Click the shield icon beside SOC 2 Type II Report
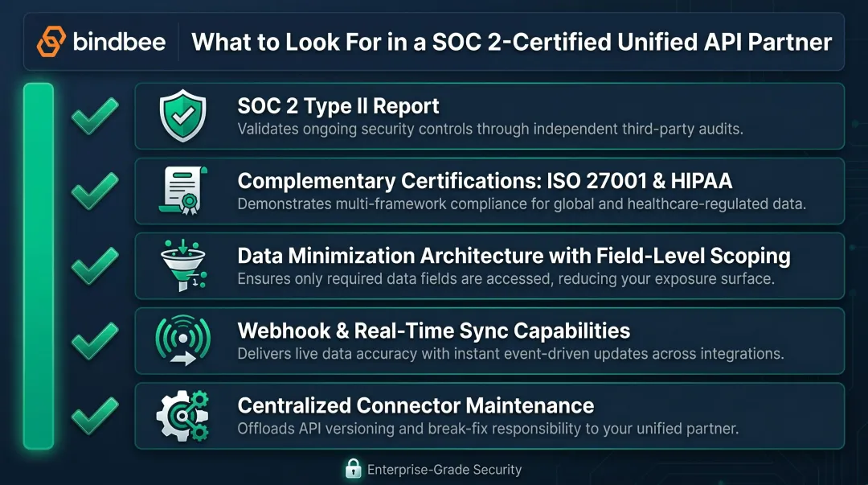This screenshot has width=868, height=485. 182,116
